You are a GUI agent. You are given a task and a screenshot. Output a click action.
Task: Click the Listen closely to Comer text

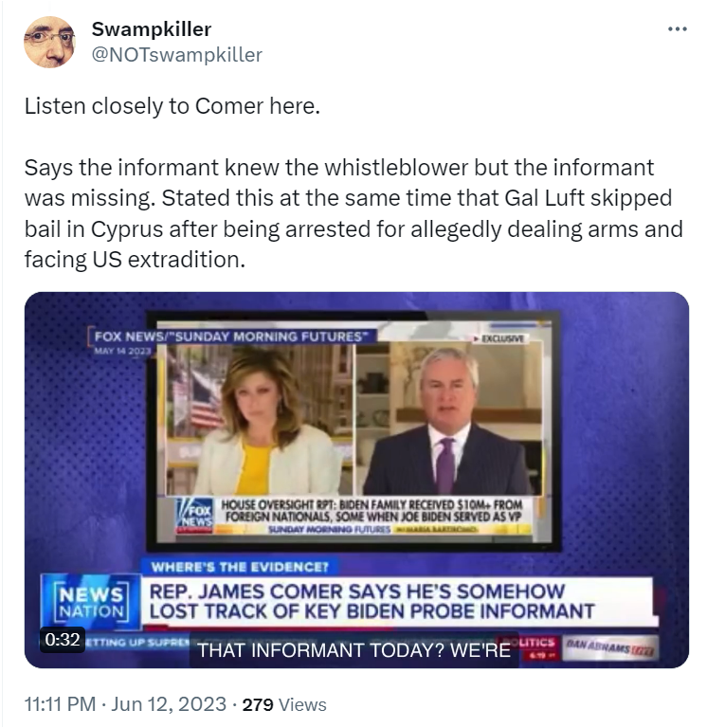pos(172,106)
